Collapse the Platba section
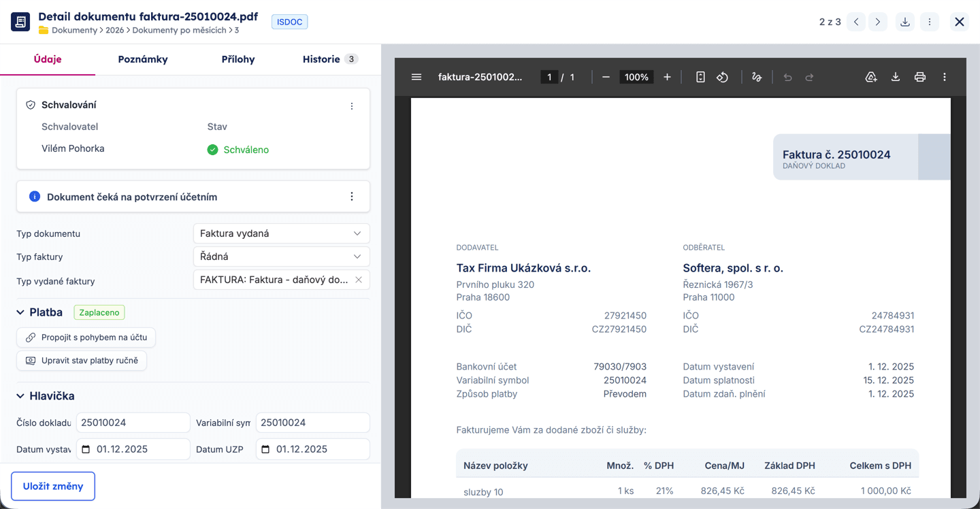This screenshot has width=980, height=509. (20, 312)
